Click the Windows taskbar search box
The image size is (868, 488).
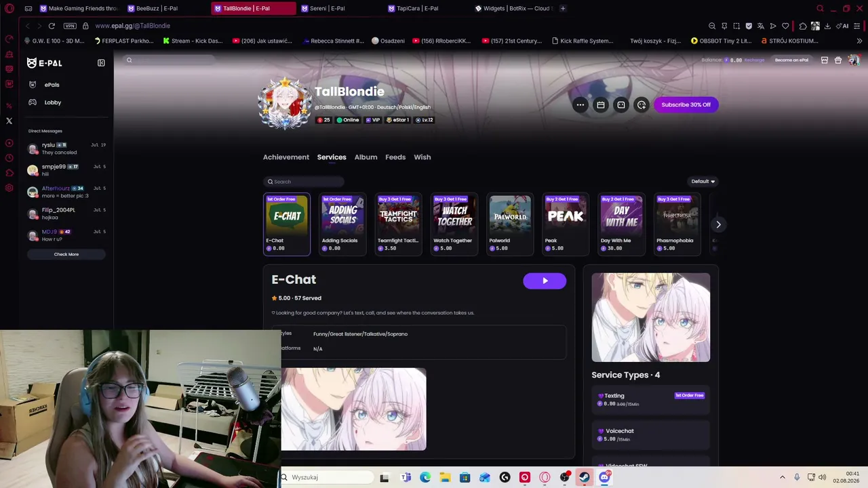click(327, 477)
